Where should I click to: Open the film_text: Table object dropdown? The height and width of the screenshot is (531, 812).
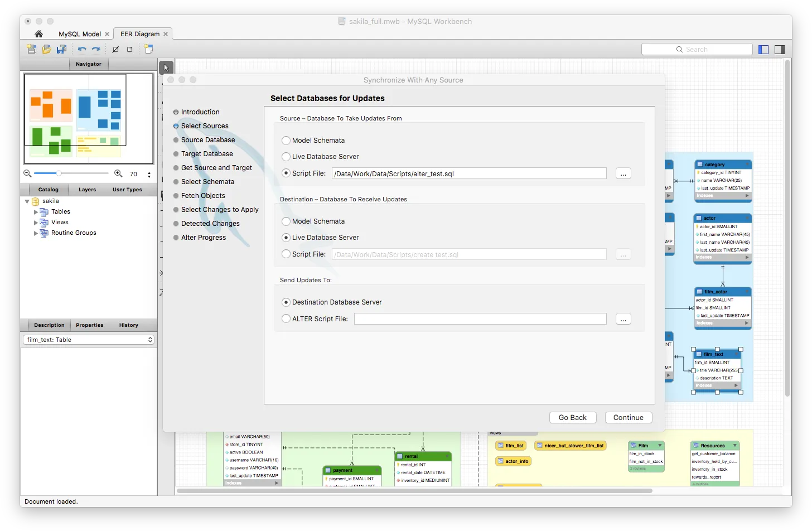[x=89, y=340]
